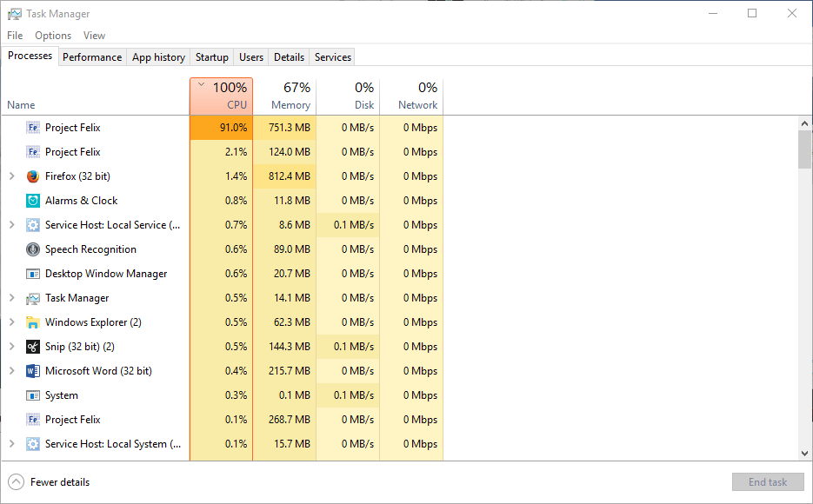Sort by the Network column header
Viewport: 813px width, 504px height.
coord(411,96)
